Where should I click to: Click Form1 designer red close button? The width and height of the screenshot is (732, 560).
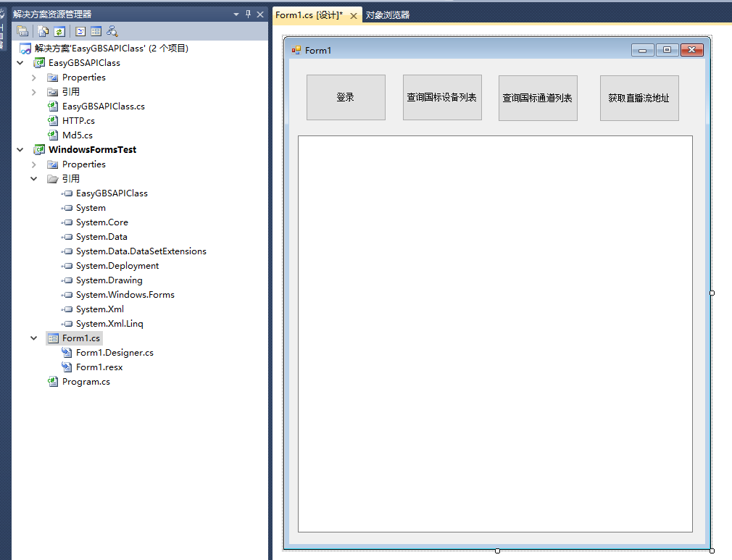point(692,50)
